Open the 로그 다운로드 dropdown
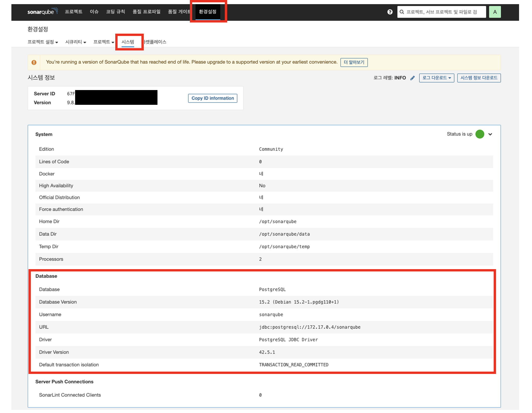Viewport: 532px width, 413px height. [436, 78]
